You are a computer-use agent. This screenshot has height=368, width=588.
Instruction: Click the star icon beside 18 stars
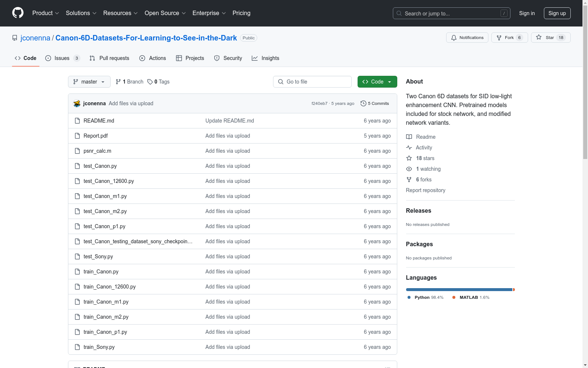(409, 158)
